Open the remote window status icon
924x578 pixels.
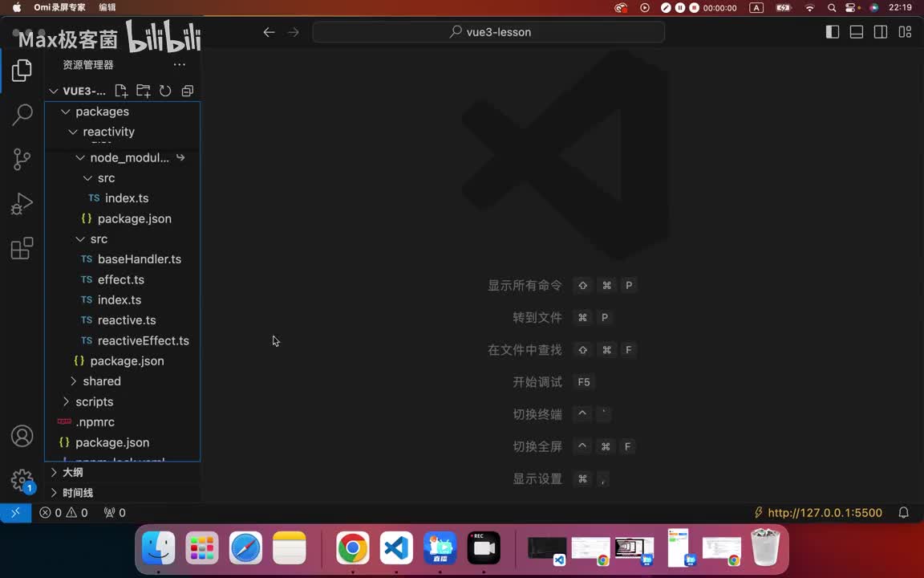tap(16, 512)
